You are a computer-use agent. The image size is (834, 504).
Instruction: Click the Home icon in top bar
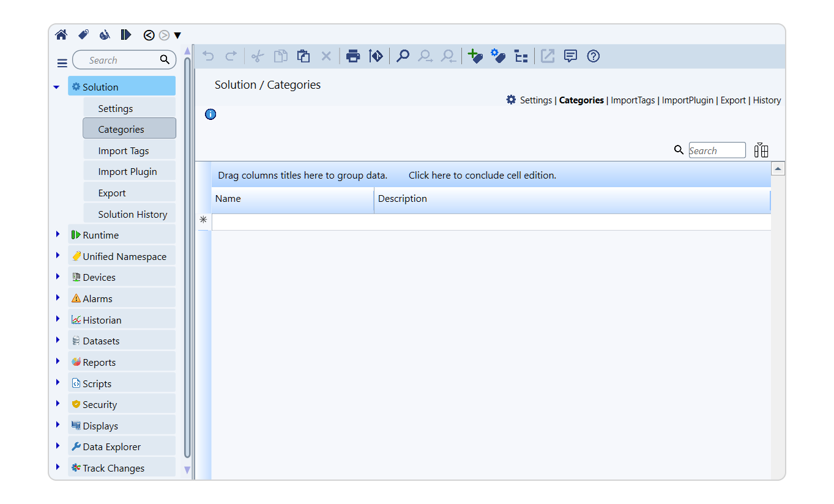61,35
